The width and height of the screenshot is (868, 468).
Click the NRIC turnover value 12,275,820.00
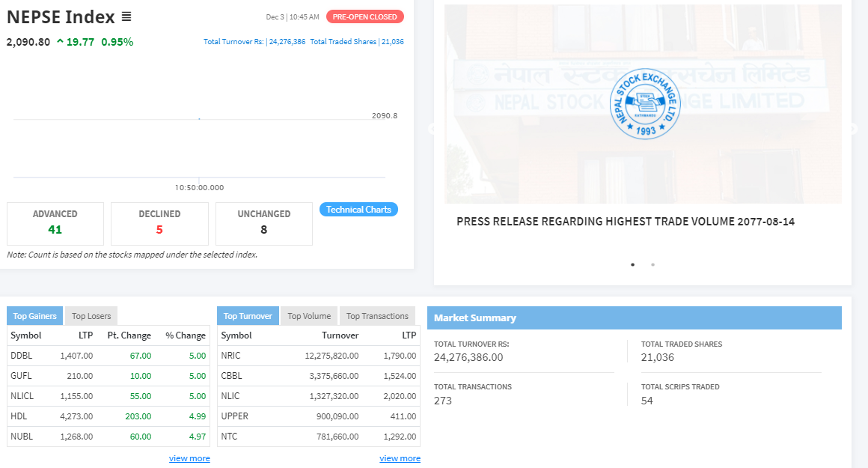331,356
